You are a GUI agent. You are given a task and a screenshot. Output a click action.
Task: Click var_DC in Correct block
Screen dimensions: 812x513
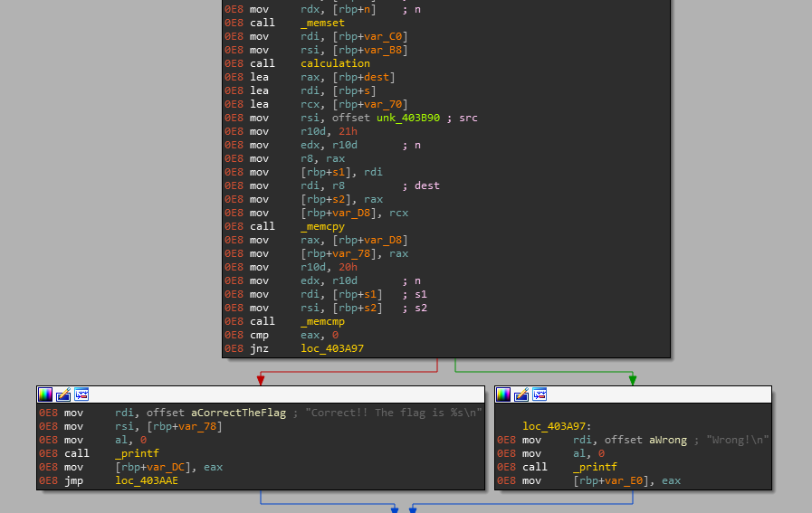165,467
